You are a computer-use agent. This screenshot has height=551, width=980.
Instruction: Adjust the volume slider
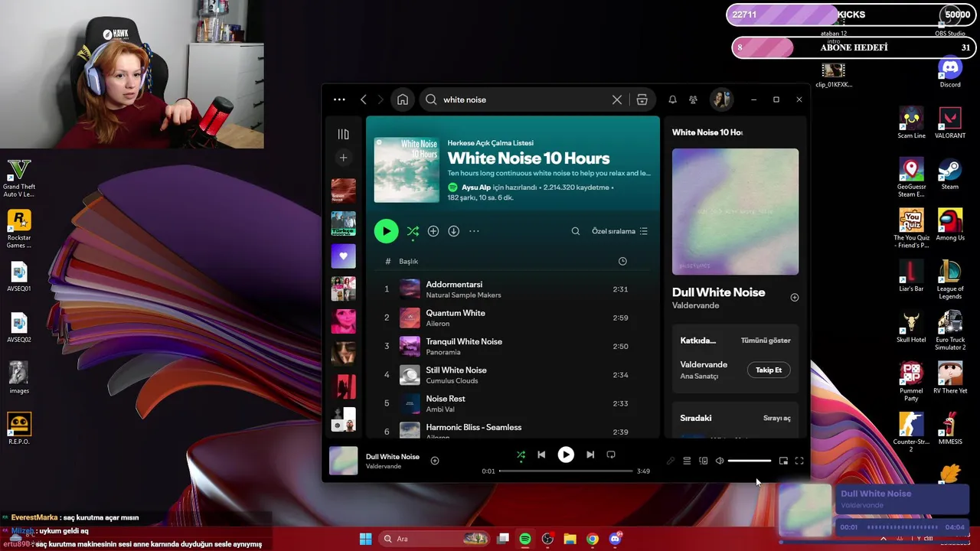[x=750, y=461]
